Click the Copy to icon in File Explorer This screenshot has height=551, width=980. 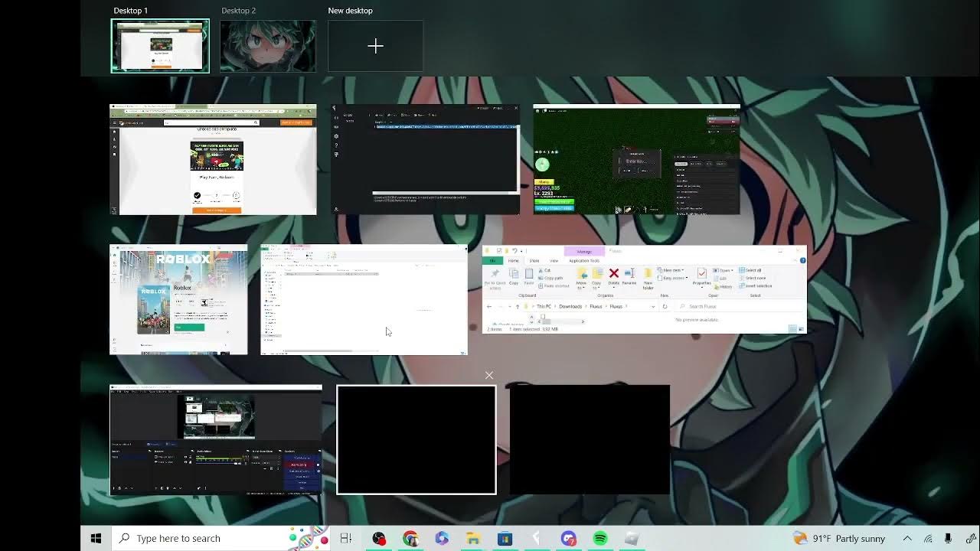tap(597, 277)
